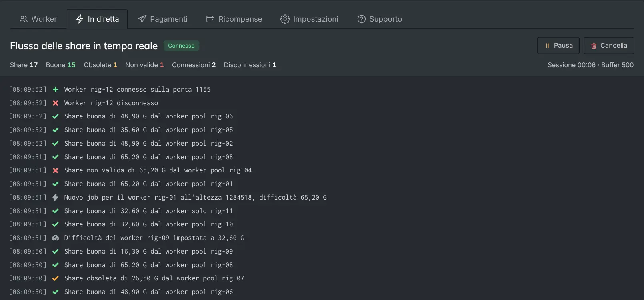This screenshot has width=644, height=300.
Task: Pause the live share stream
Action: [x=558, y=46]
